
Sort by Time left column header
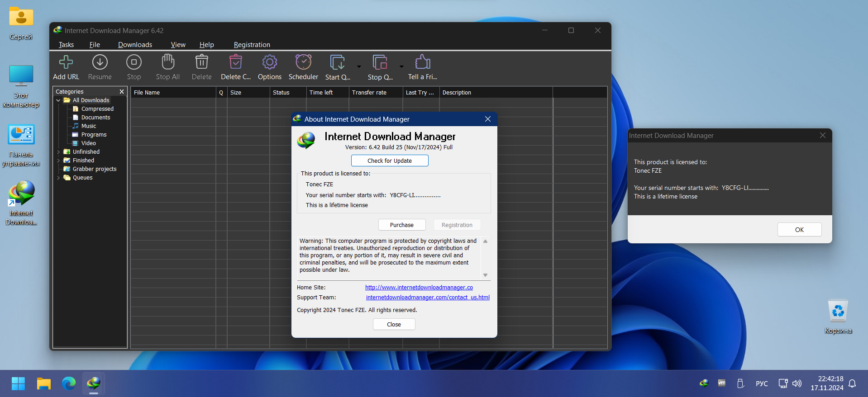(x=328, y=92)
